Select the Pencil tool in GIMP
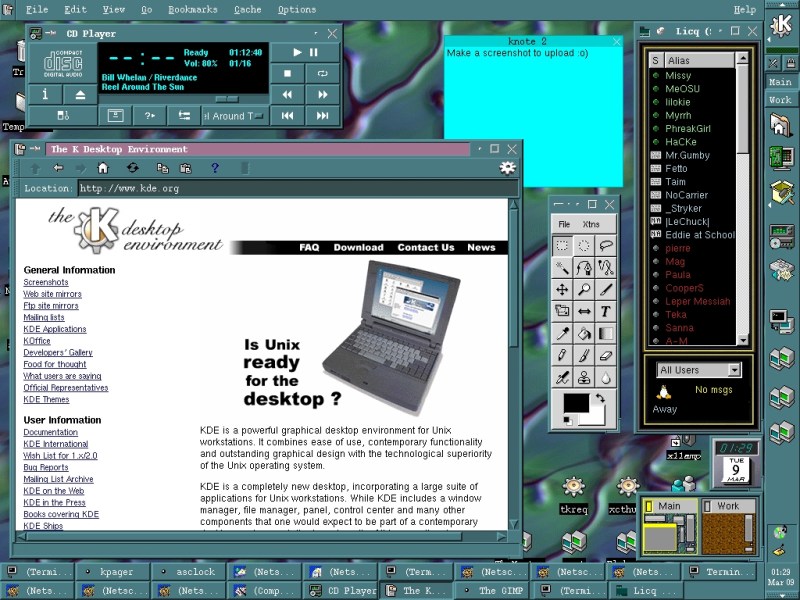Viewport: 800px width, 600px height. pos(562,356)
